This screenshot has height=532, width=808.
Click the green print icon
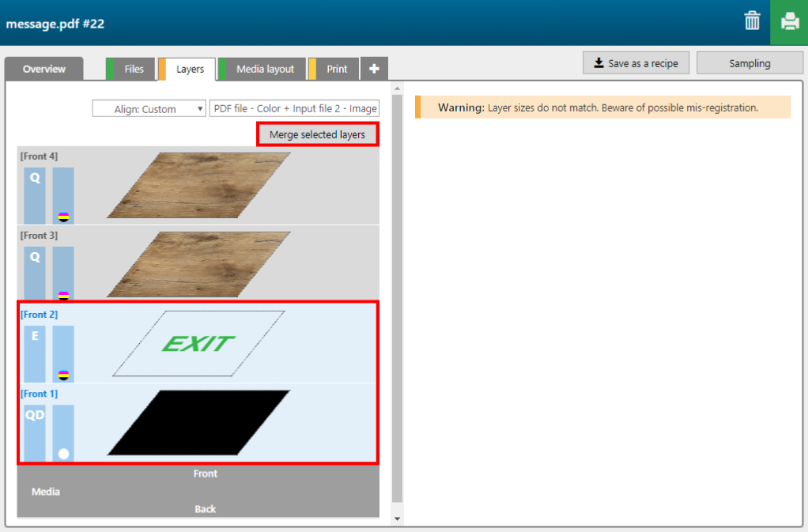coord(789,22)
